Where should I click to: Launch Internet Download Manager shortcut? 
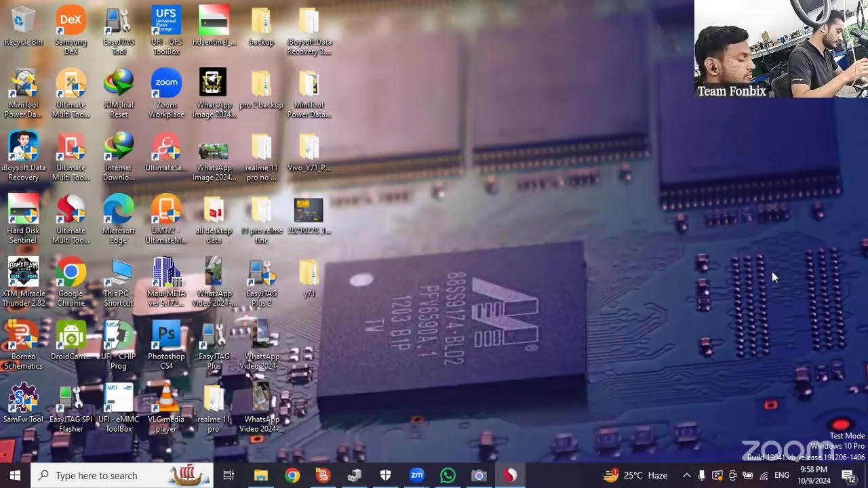[119, 157]
